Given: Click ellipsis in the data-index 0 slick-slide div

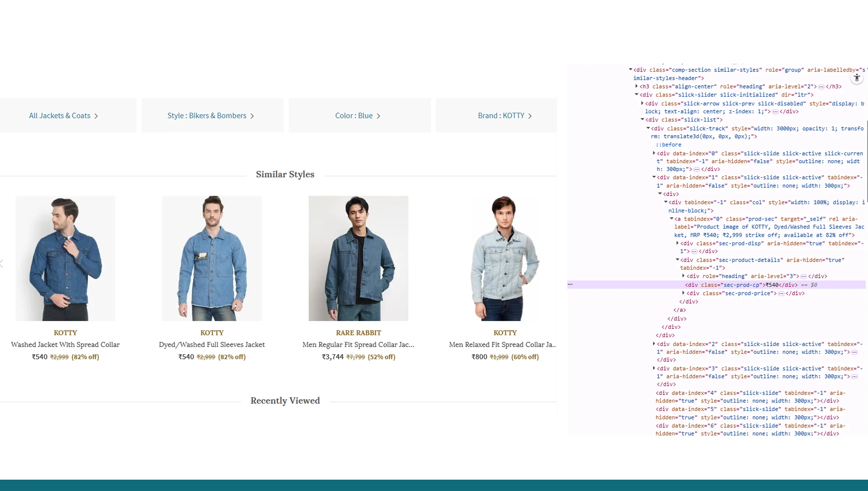Looking at the screenshot, I should coord(697,169).
